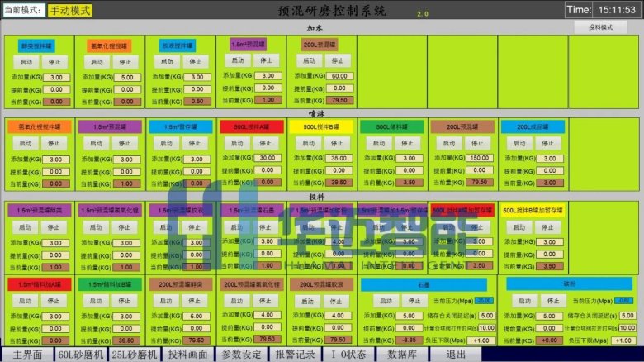The width and height of the screenshot is (644, 362).
Task: Open the 数据库 tab
Action: [x=404, y=355]
